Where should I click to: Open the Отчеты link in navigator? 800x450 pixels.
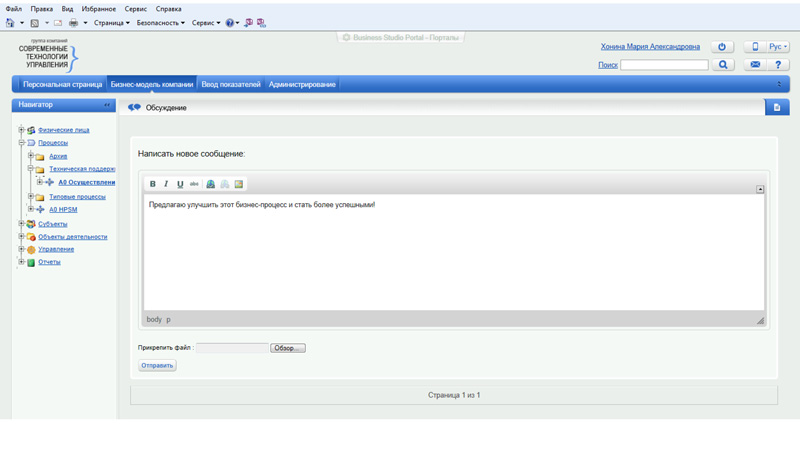[49, 262]
